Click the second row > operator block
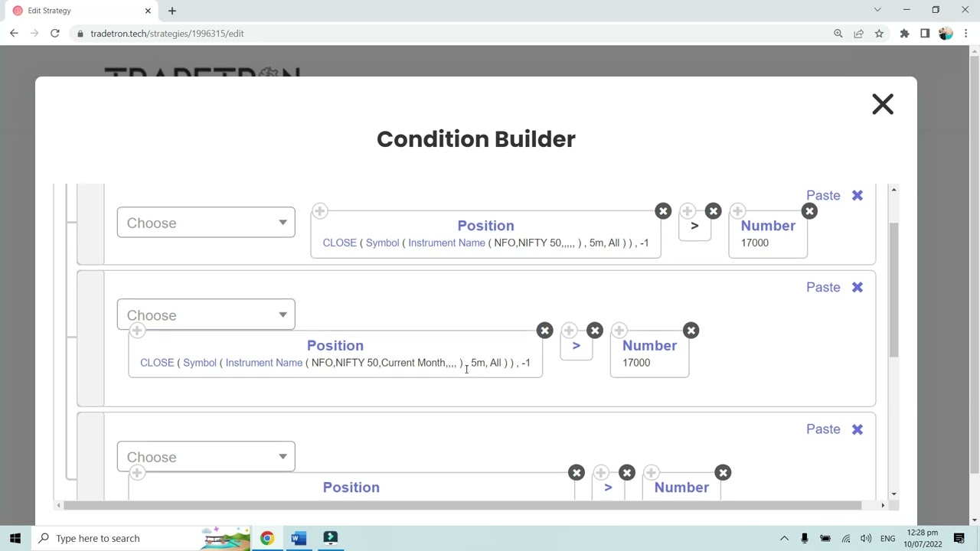980x551 pixels. click(577, 346)
